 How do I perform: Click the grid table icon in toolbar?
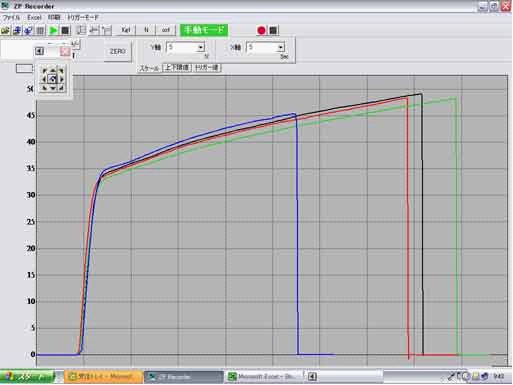40,31
